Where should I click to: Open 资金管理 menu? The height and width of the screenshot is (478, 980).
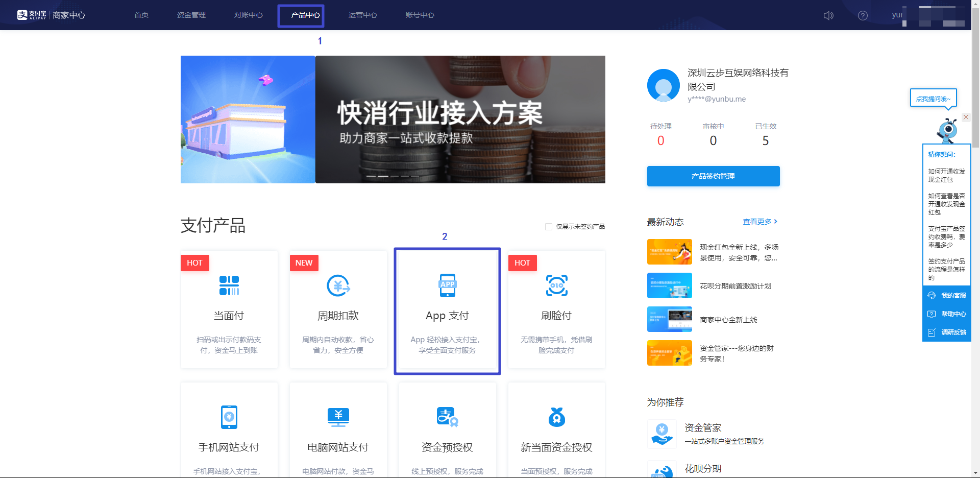[191, 15]
